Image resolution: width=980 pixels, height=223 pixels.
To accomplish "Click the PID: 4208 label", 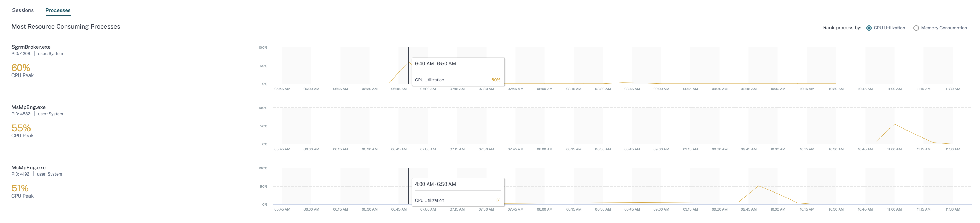I will tap(21, 54).
